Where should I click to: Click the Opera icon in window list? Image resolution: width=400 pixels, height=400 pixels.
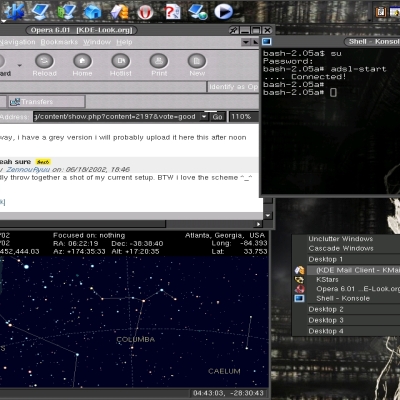[x=299, y=289]
